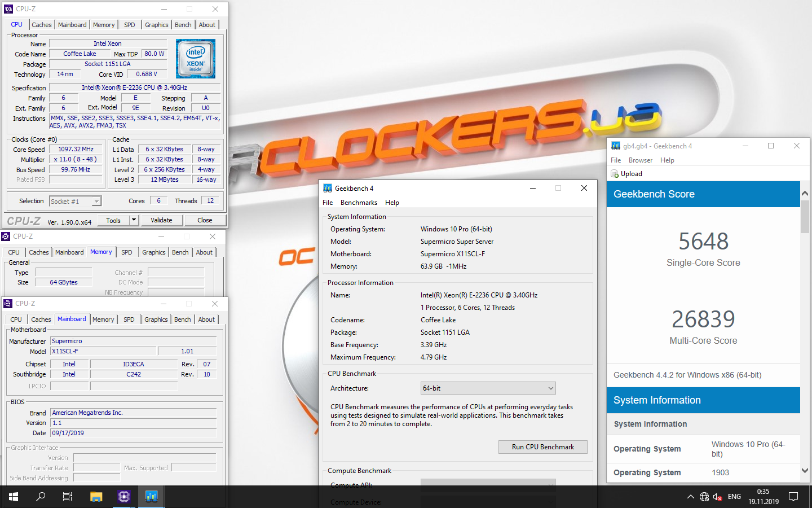Open the Caches tab in the top CPU-Z window
812x508 pixels.
42,25
